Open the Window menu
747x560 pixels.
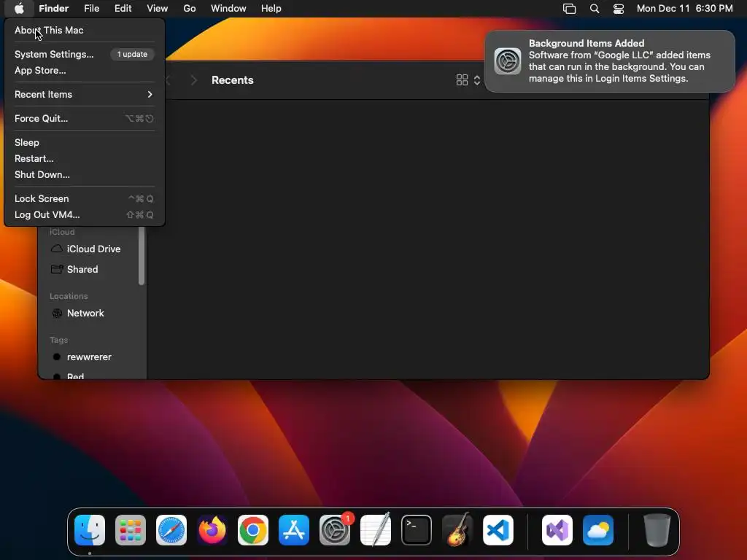pyautogui.click(x=228, y=9)
